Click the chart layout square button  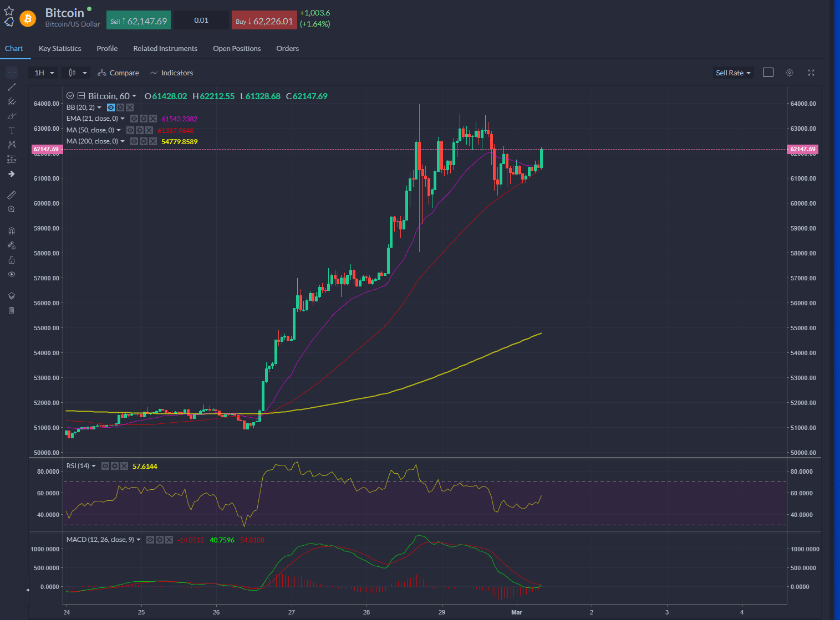[768, 73]
